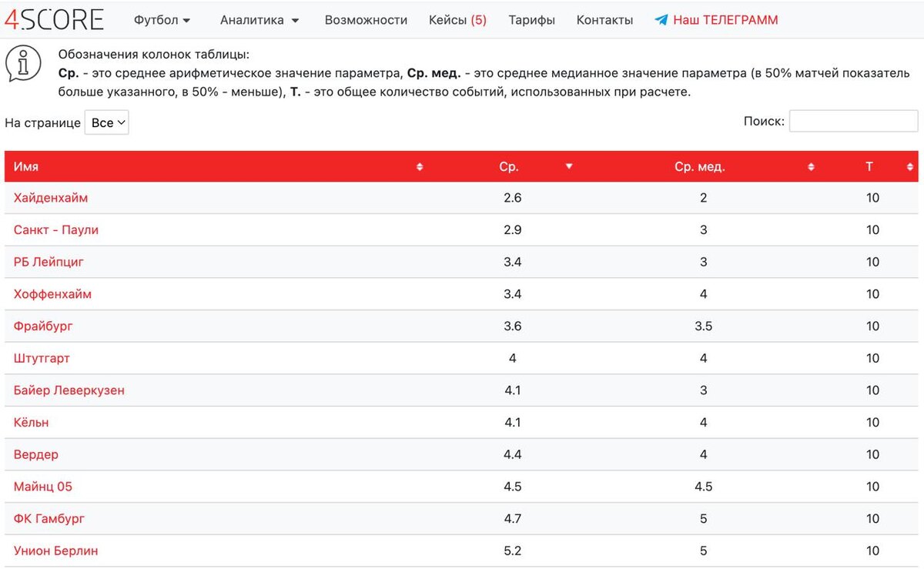924x569 pixels.
Task: Select Фрайбург's average value 3.6
Action: coord(512,326)
